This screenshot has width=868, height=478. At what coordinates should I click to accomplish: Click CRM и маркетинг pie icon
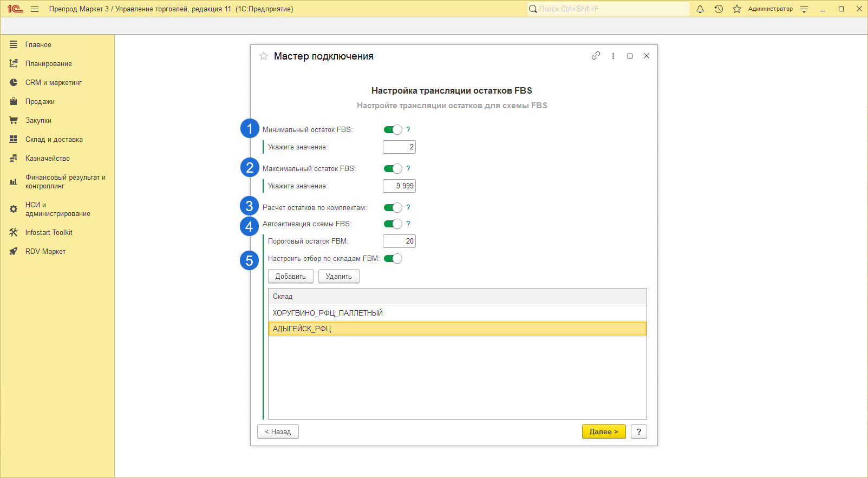coord(14,82)
